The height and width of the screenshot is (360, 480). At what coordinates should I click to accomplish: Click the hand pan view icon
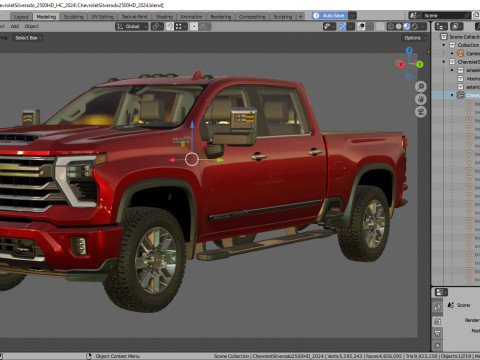[x=421, y=99]
